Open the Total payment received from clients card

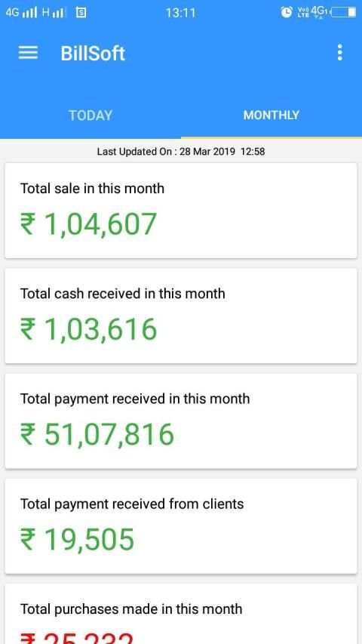tap(181, 526)
